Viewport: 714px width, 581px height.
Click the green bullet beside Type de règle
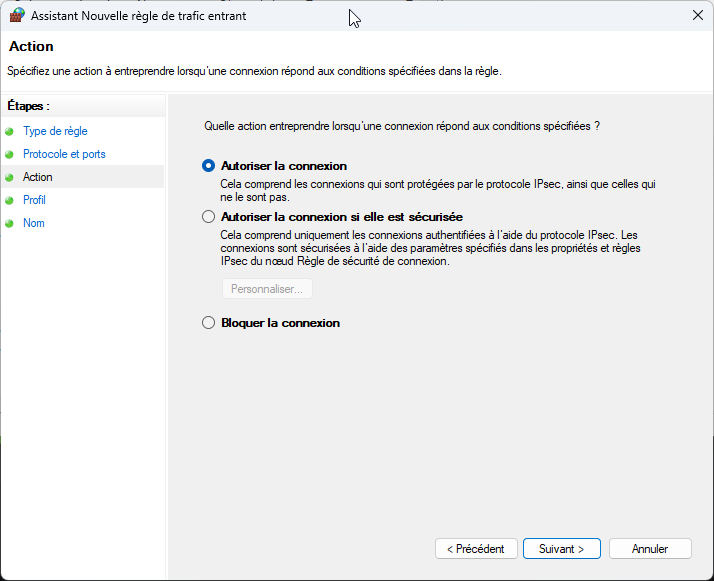[x=10, y=131]
